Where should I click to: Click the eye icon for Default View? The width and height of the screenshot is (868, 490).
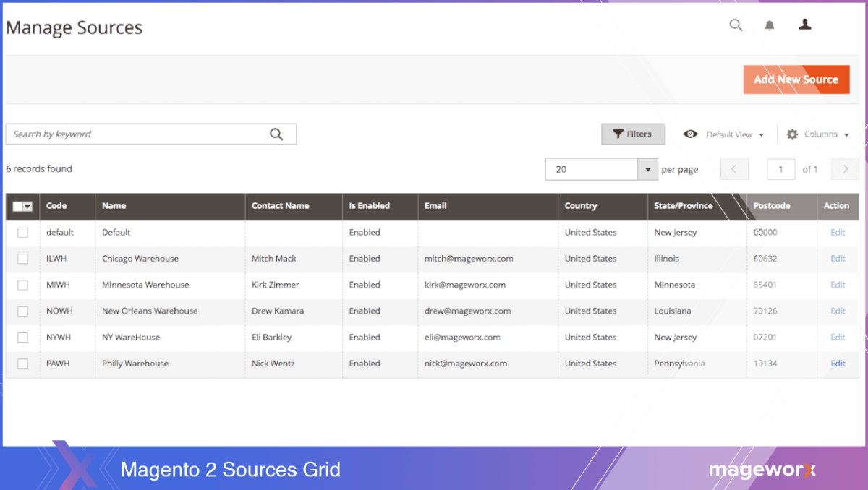pyautogui.click(x=691, y=134)
